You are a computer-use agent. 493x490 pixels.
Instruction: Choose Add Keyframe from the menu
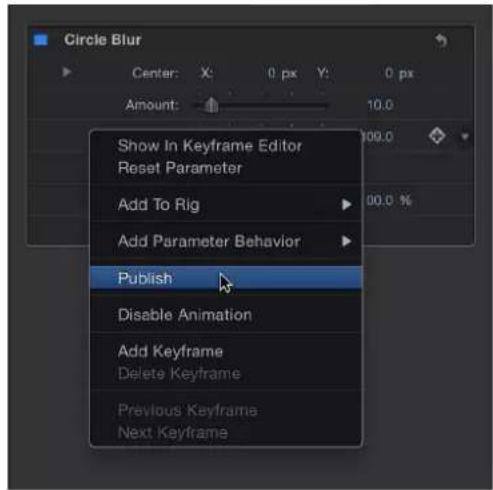click(226, 351)
